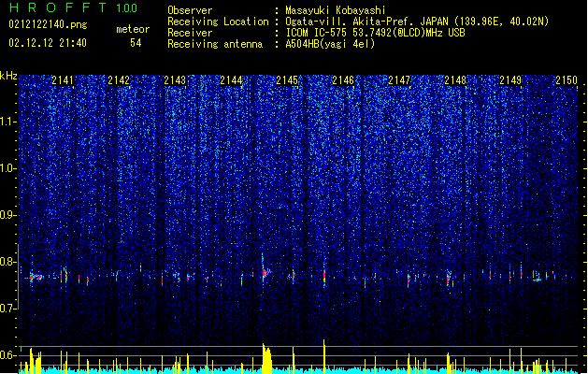Select version number 1.0.0

[x=126, y=8]
